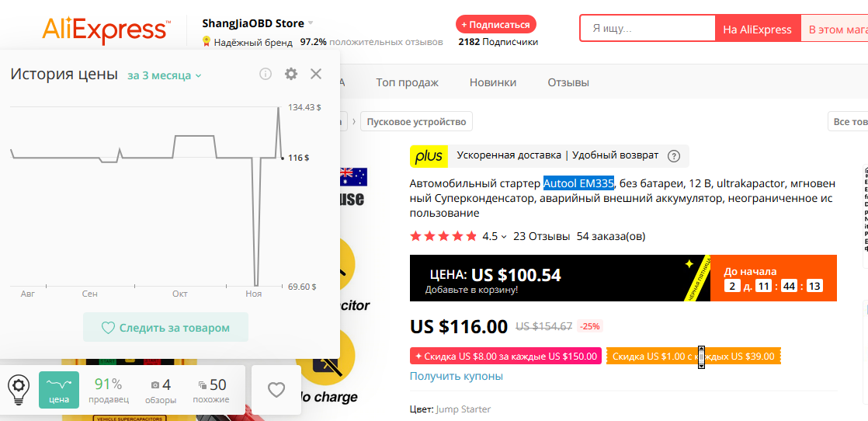Screen dimensions: 868x421
Task: Switch to the Новинки tab
Action: [x=493, y=82]
